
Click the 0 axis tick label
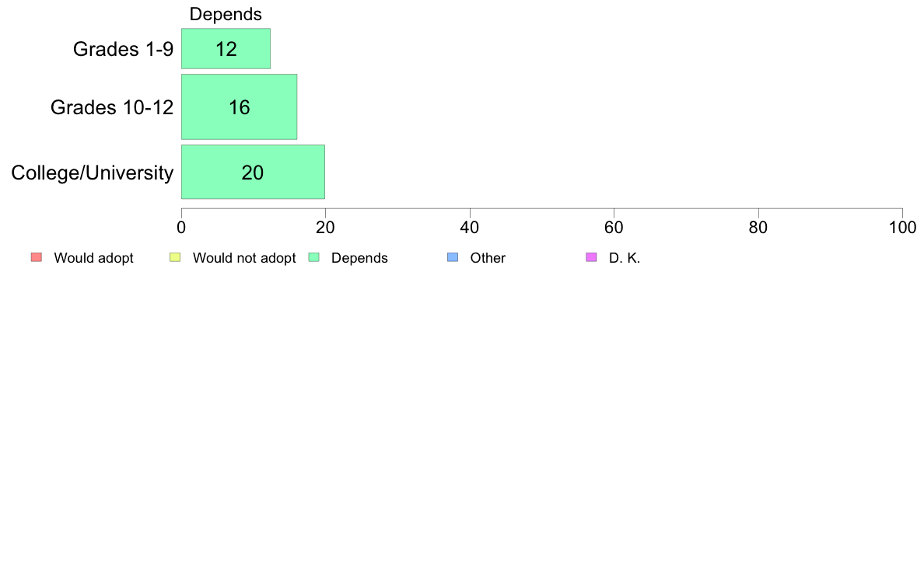pos(181,228)
